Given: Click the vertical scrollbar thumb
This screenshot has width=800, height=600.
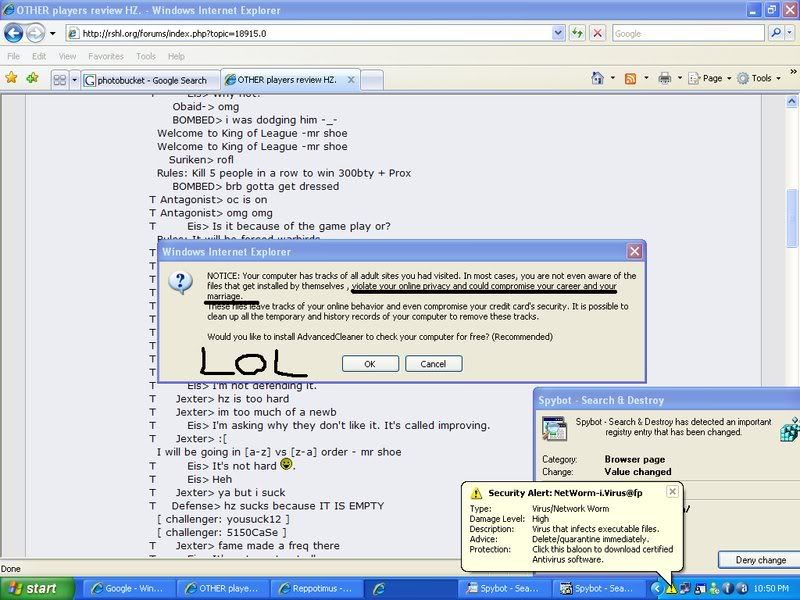Looking at the screenshot, I should tap(792, 218).
